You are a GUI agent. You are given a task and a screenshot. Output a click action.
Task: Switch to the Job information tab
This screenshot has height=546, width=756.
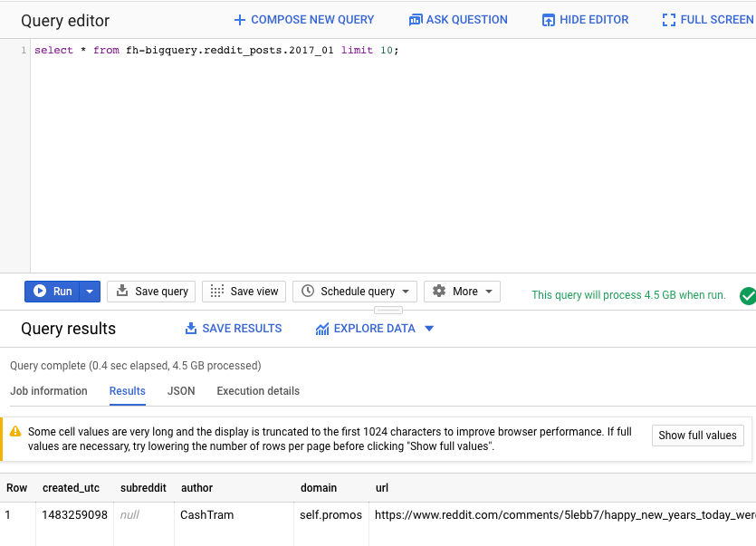pyautogui.click(x=49, y=391)
